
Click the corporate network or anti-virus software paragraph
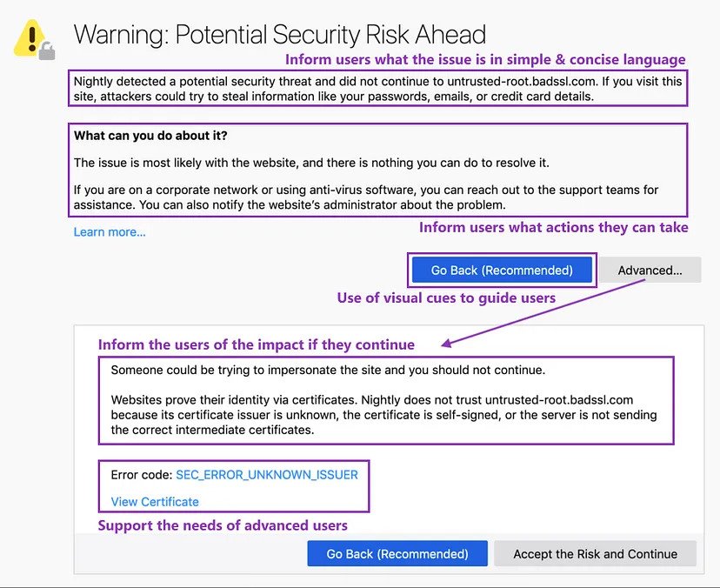click(x=366, y=197)
